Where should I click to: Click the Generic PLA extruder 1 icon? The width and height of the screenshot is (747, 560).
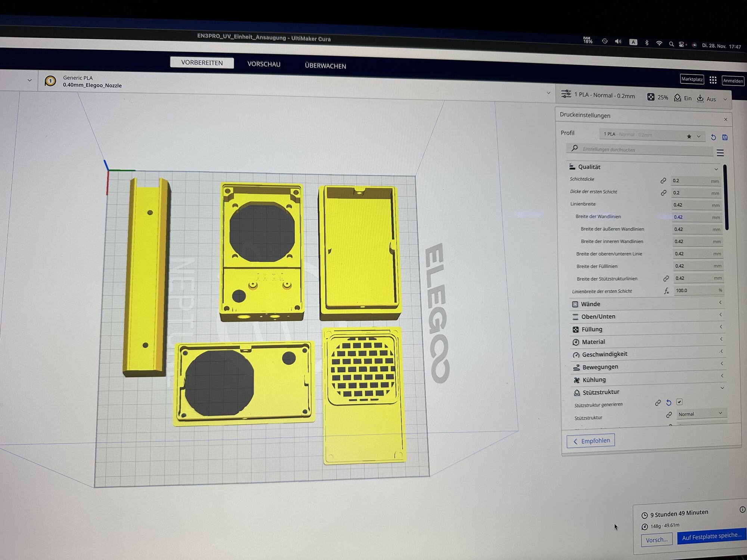click(x=50, y=81)
